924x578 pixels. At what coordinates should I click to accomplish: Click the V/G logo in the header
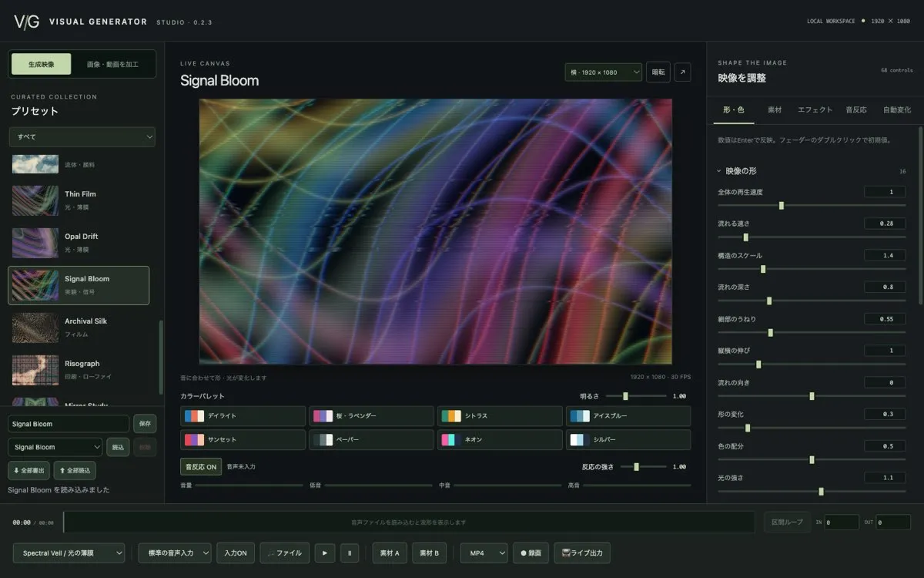(27, 22)
